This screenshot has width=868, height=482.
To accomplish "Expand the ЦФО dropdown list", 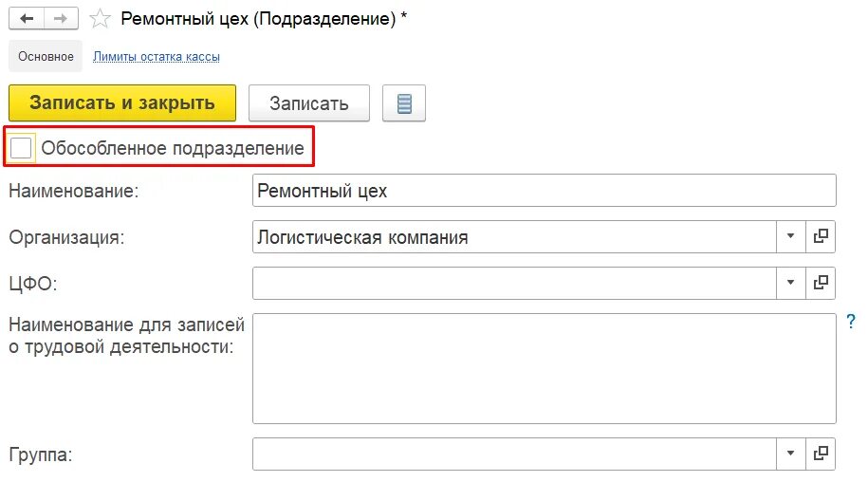I will [x=790, y=284].
